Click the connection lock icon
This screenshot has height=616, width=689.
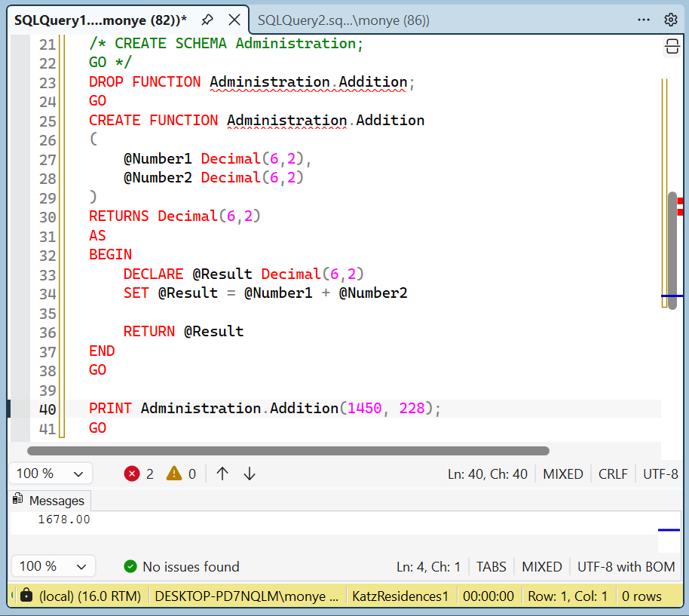pyautogui.click(x=26, y=596)
